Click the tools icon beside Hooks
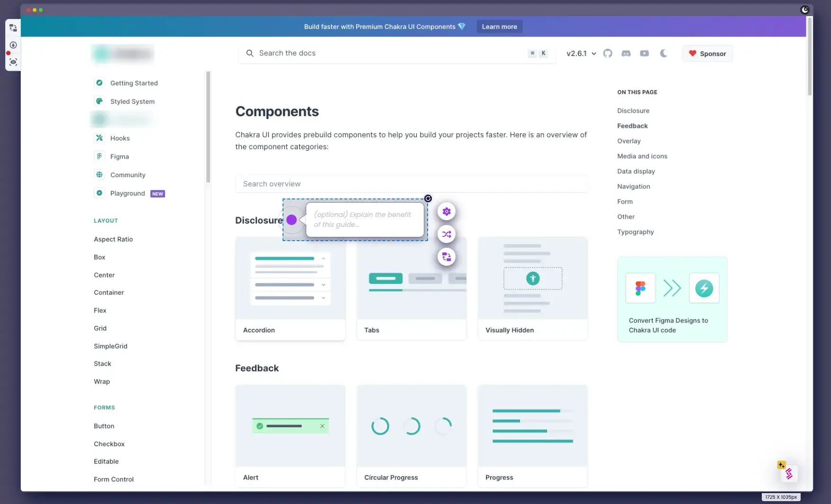This screenshot has width=831, height=504. point(99,138)
